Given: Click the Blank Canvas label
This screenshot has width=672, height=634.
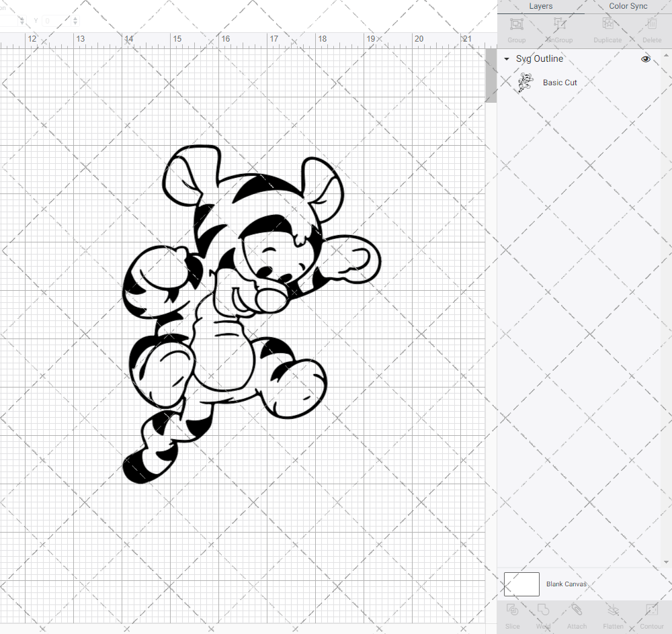Looking at the screenshot, I should pyautogui.click(x=566, y=584).
